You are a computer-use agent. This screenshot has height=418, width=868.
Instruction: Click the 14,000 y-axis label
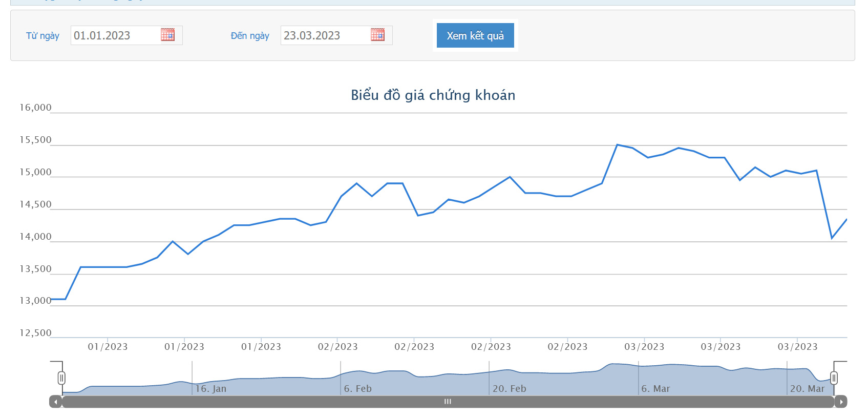[35, 237]
